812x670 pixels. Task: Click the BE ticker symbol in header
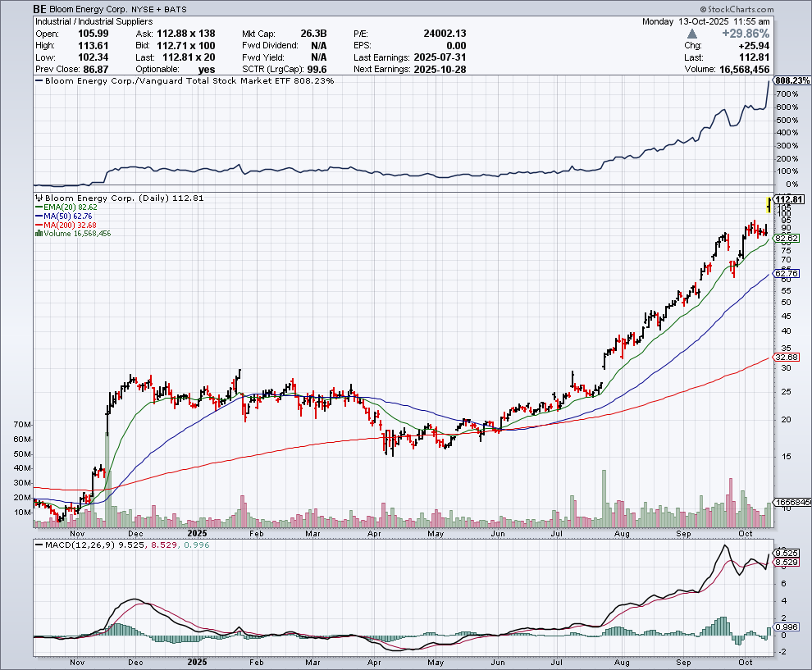(x=39, y=8)
